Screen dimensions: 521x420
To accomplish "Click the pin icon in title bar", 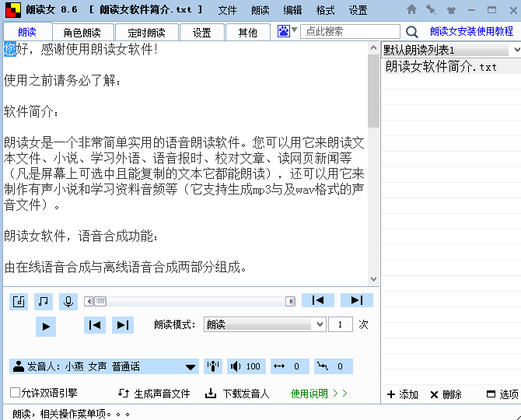I will [x=431, y=9].
